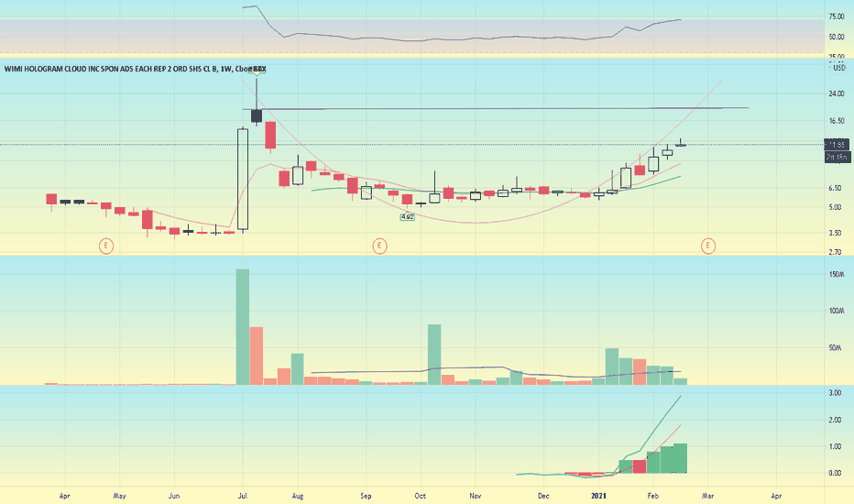This screenshot has height=504, width=854.
Task: Click the Jul date label
Action: (x=243, y=496)
